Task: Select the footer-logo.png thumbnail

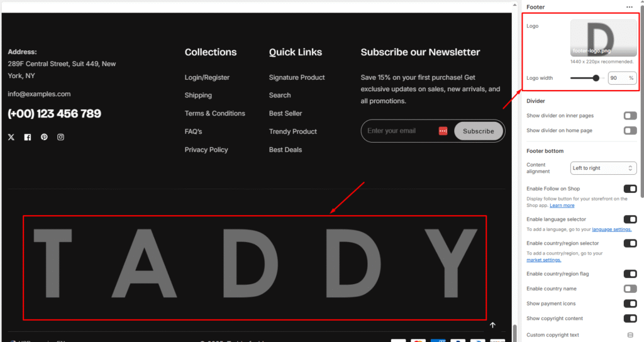Action: pyautogui.click(x=603, y=39)
